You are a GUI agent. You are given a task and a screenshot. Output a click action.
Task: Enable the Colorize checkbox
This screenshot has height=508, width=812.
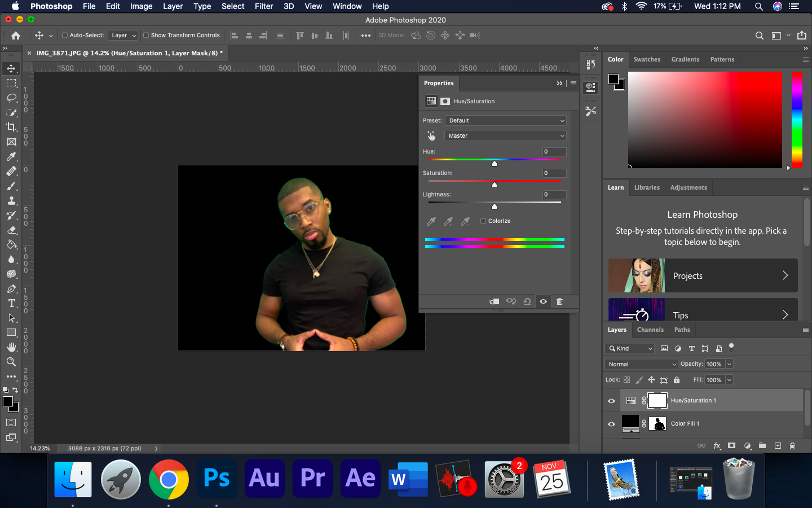(482, 221)
